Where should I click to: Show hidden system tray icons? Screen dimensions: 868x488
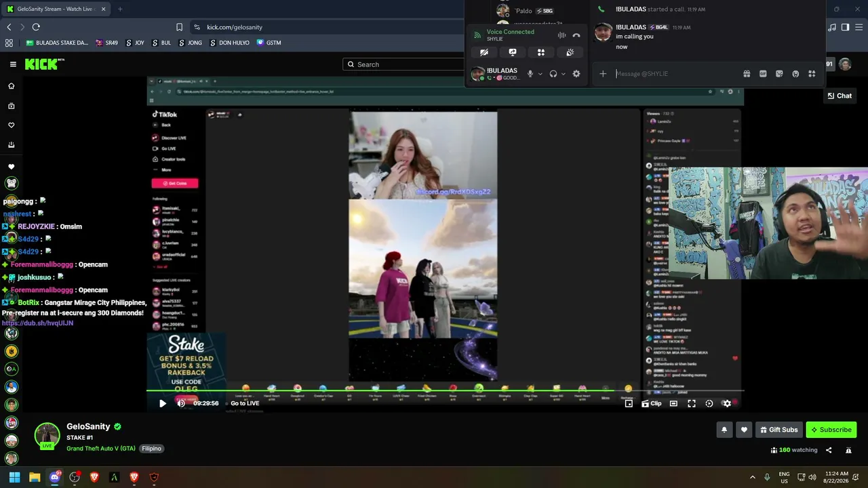[752, 477]
